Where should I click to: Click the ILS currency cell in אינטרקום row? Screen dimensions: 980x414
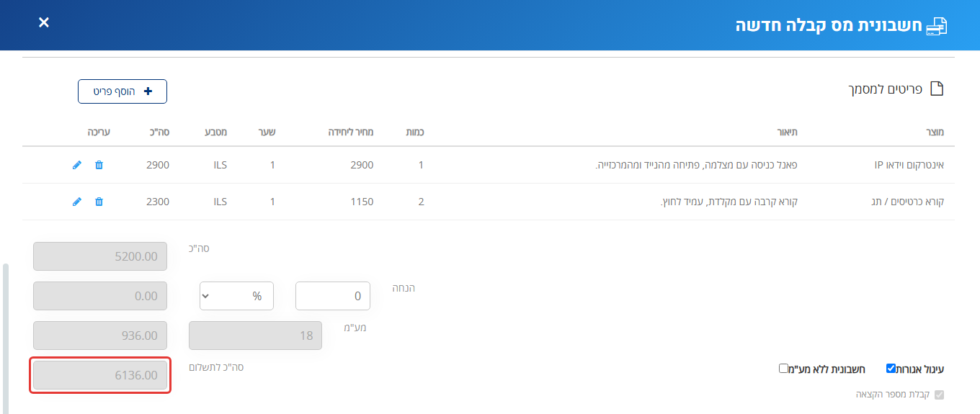(220, 165)
